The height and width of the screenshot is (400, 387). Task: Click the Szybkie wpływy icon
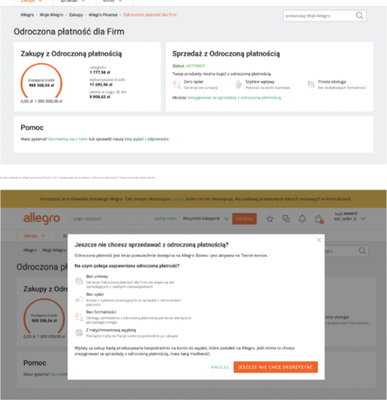238,85
